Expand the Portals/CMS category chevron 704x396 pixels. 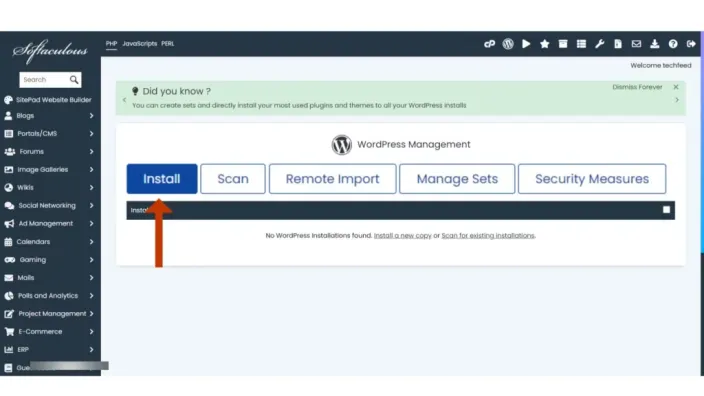(91, 134)
